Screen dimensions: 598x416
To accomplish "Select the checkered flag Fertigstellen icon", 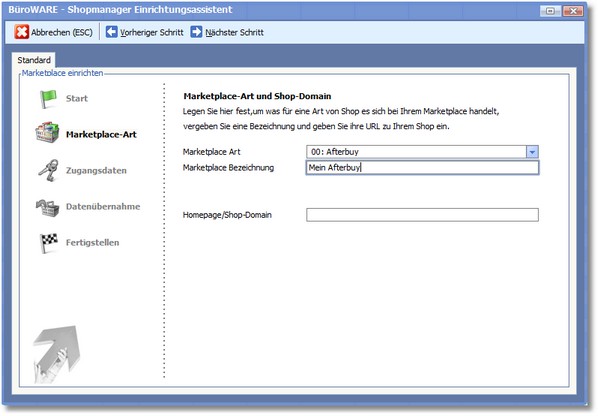I will (x=49, y=243).
